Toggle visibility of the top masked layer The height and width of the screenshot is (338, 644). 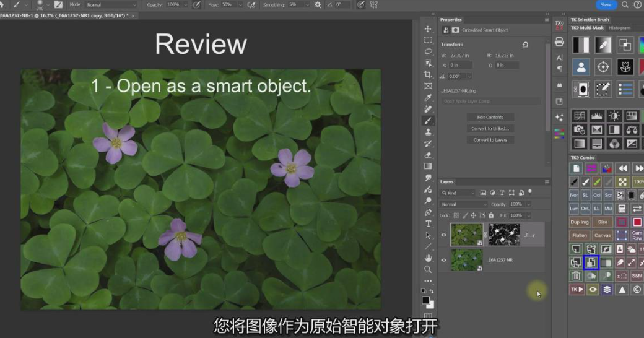pos(443,235)
